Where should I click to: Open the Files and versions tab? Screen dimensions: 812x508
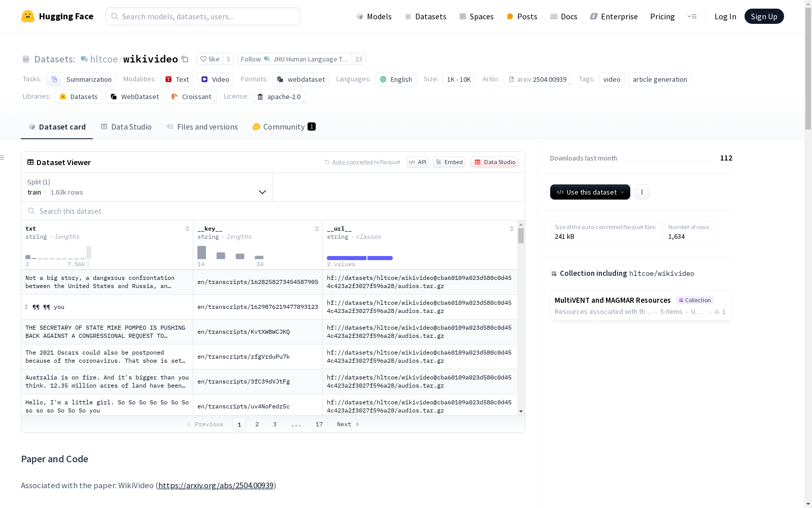pyautogui.click(x=202, y=127)
